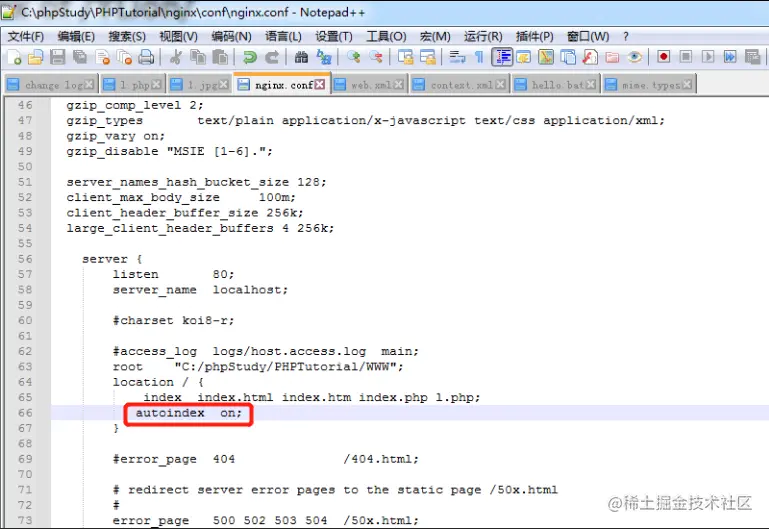769x529 pixels.
Task: Click the Close document toolbar icon
Action: point(103,57)
